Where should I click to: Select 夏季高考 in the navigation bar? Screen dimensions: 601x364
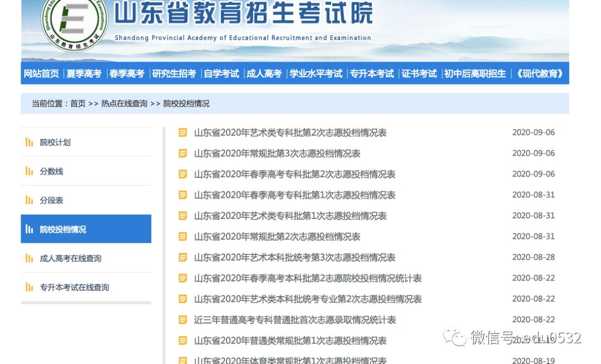click(85, 73)
